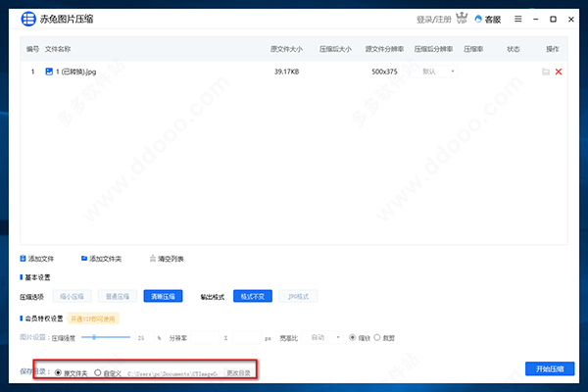The height and width of the screenshot is (392, 588).
Task: Click the 赤兔图片压缩 app logo icon
Action: pyautogui.click(x=28, y=19)
